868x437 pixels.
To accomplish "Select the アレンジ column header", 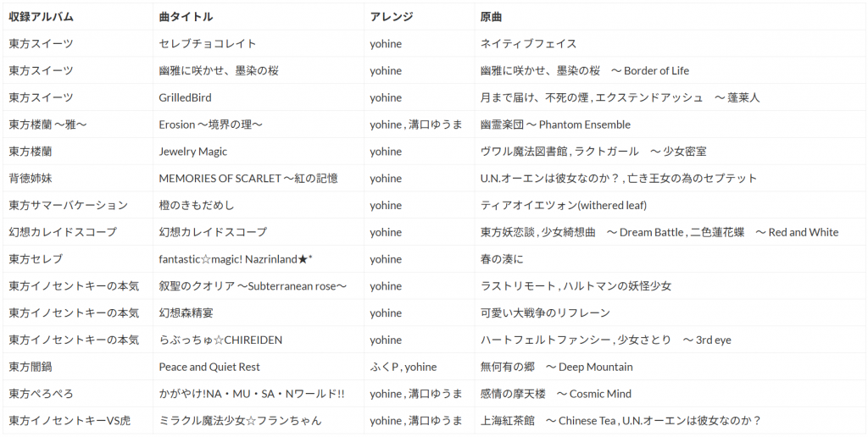I will [391, 17].
